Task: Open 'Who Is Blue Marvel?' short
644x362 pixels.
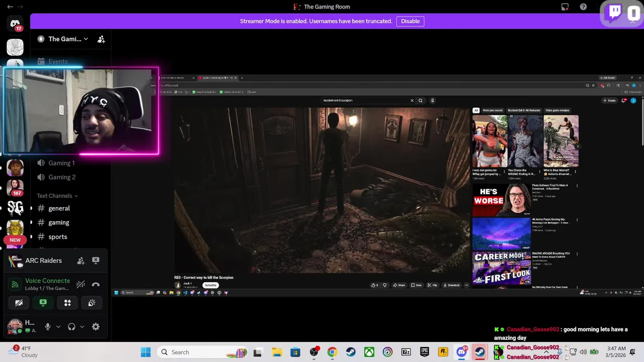Action: (561, 141)
